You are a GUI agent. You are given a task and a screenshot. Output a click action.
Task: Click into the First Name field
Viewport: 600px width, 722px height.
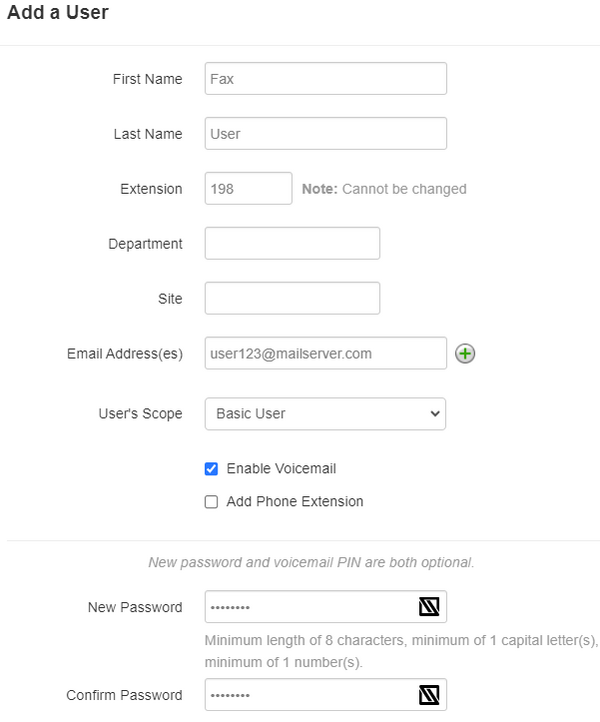325,79
